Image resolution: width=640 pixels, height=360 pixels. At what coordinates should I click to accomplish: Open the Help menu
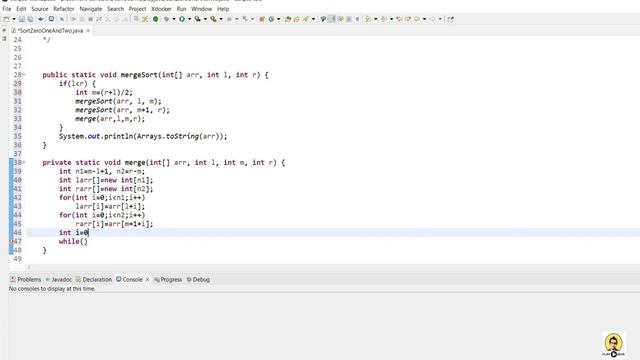point(223,9)
